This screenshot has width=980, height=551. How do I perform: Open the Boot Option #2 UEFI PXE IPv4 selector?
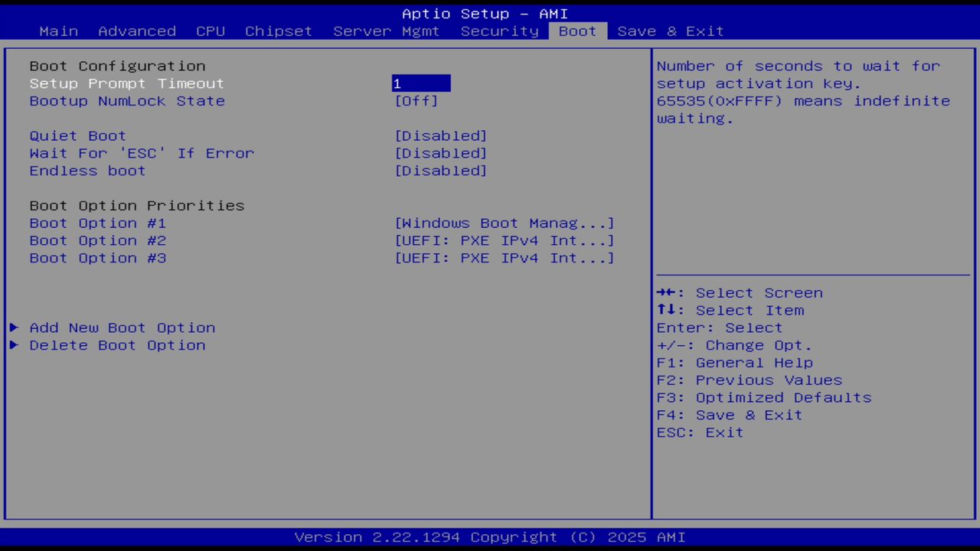(x=505, y=240)
